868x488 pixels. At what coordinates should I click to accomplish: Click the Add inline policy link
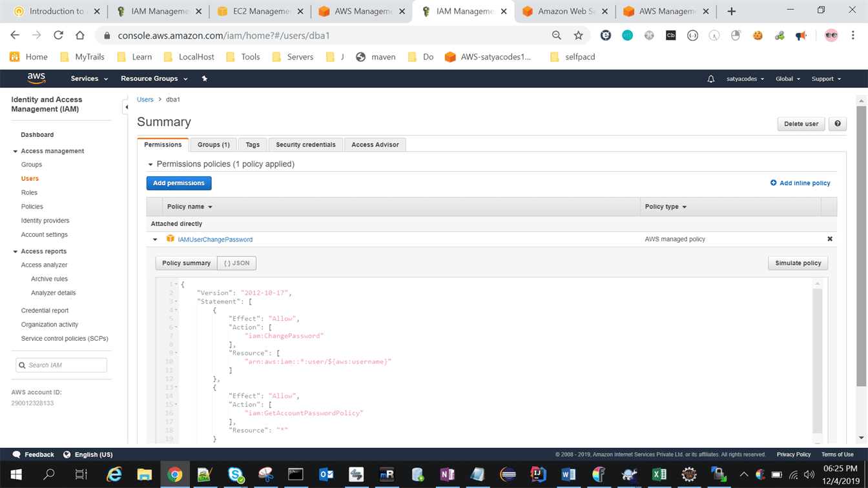(800, 183)
